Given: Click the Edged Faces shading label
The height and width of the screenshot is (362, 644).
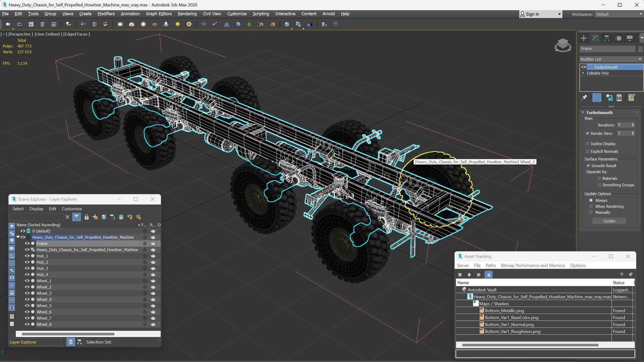Looking at the screenshot, I should click(x=77, y=34).
